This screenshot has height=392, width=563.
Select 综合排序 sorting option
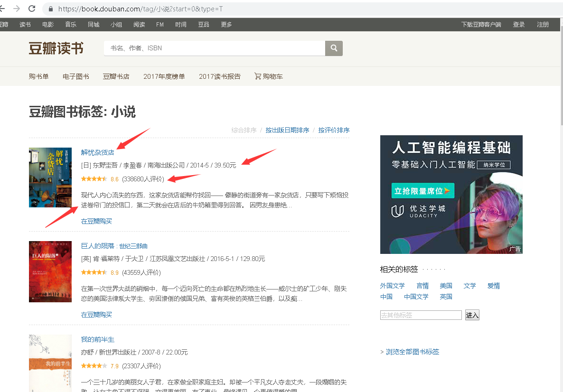point(244,130)
